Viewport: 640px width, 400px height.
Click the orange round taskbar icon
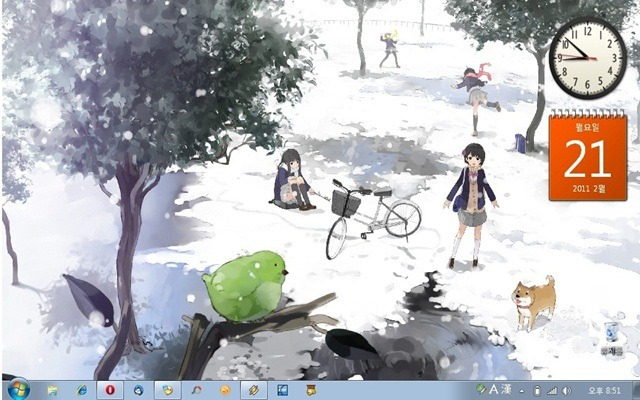(225, 391)
